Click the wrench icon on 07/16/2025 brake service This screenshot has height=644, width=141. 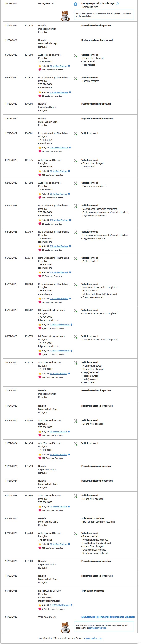point(75,534)
